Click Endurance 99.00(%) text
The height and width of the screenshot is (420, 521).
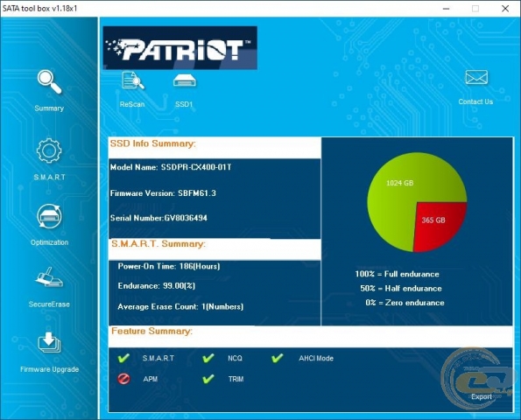coord(157,286)
